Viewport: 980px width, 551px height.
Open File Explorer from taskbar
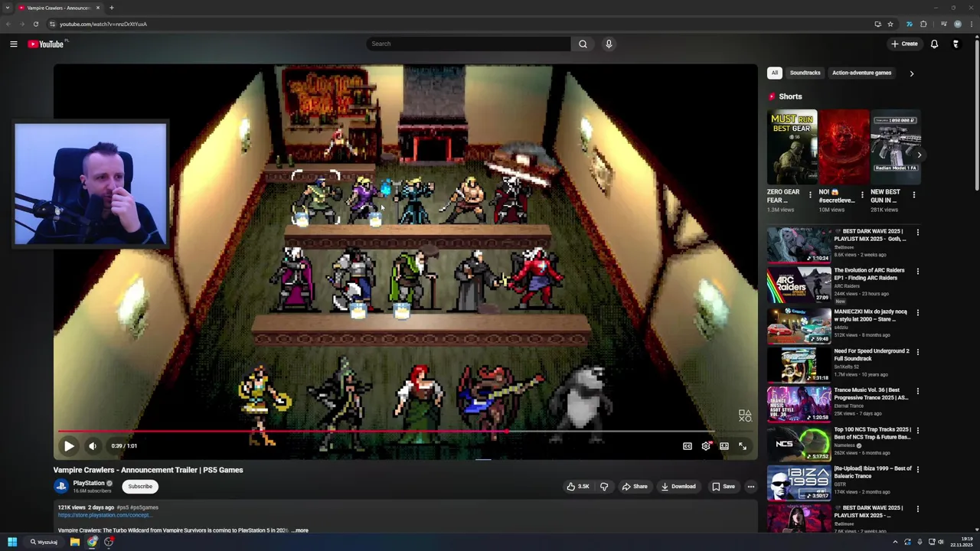[x=75, y=542]
